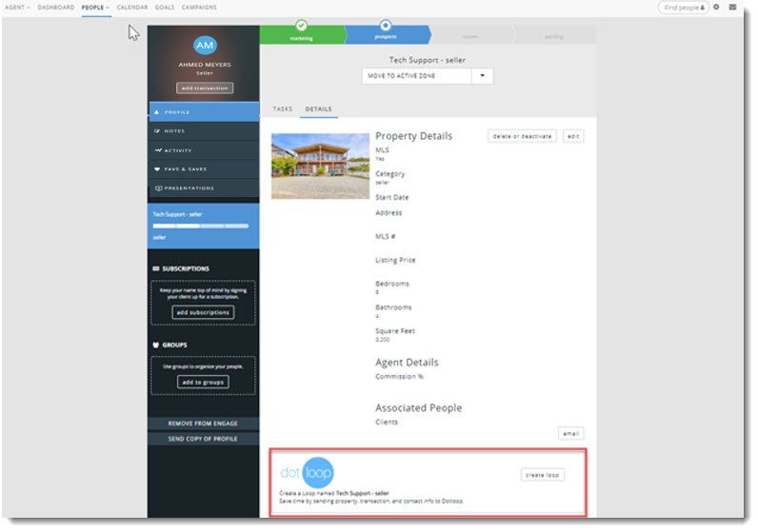Click the transaction progress bar in sidebar
Screen dimensions: 758x532
[203, 227]
